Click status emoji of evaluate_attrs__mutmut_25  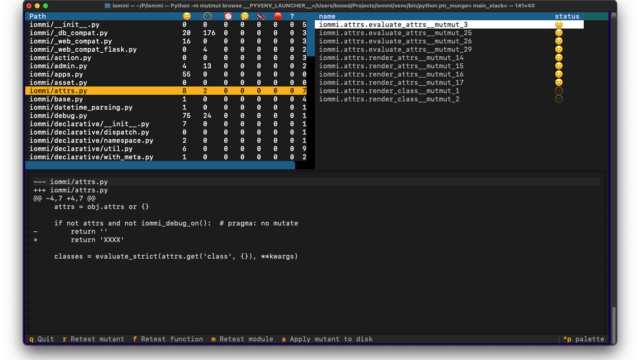[559, 33]
